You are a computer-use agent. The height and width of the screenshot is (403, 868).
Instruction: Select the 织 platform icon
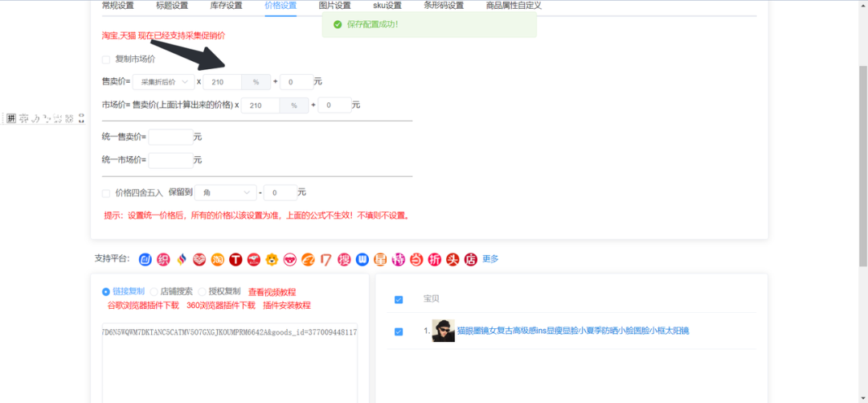tap(163, 259)
